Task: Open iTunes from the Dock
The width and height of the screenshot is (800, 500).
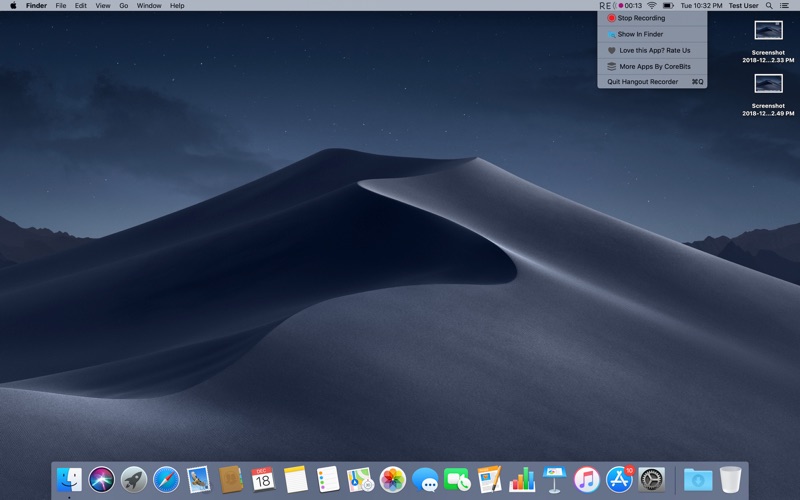Action: click(587, 480)
